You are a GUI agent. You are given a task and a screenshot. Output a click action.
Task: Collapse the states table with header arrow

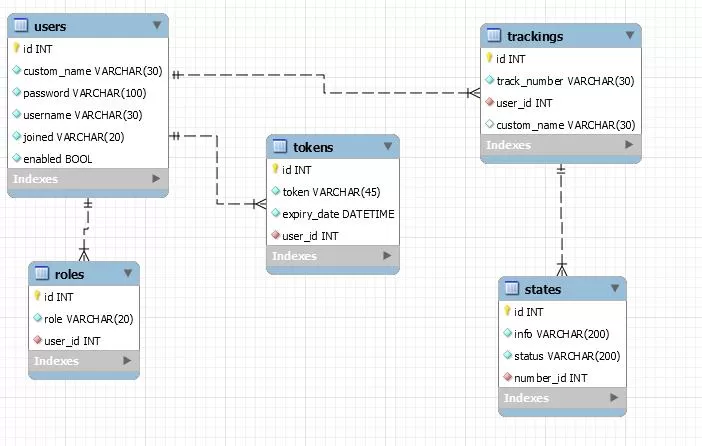tap(615, 288)
